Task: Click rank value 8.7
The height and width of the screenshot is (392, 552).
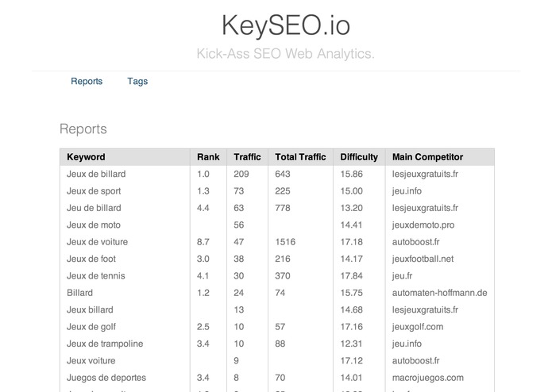Action: tap(203, 242)
